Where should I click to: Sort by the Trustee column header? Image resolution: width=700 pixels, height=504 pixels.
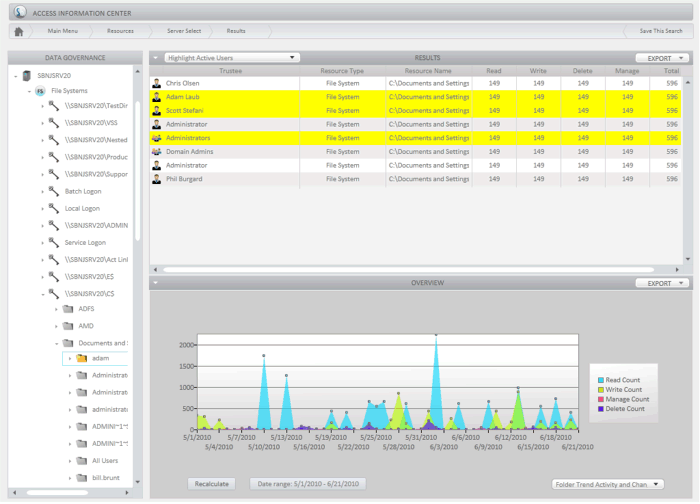click(230, 71)
